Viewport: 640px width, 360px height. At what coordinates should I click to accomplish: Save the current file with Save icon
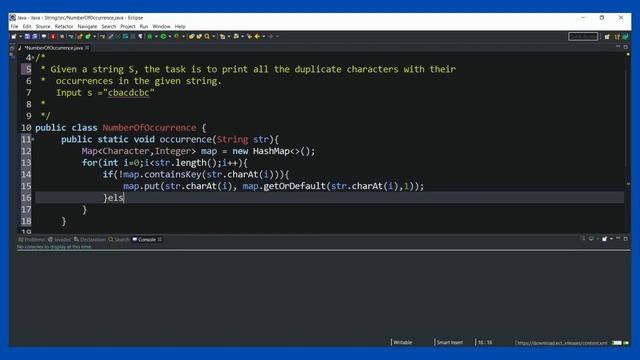pos(27,36)
